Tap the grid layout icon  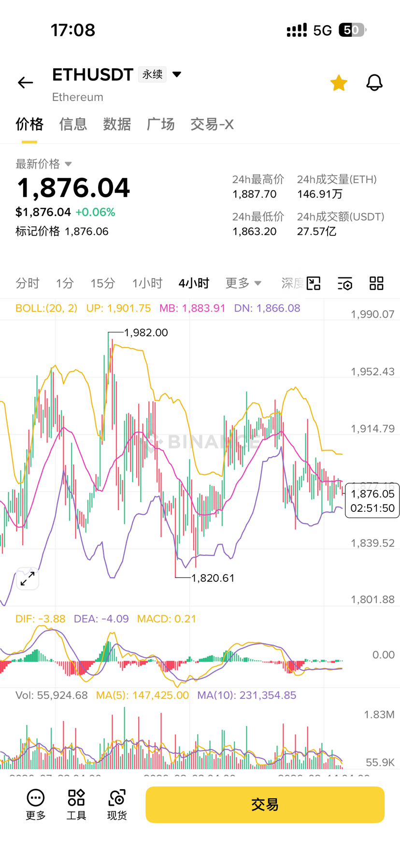pos(376,283)
